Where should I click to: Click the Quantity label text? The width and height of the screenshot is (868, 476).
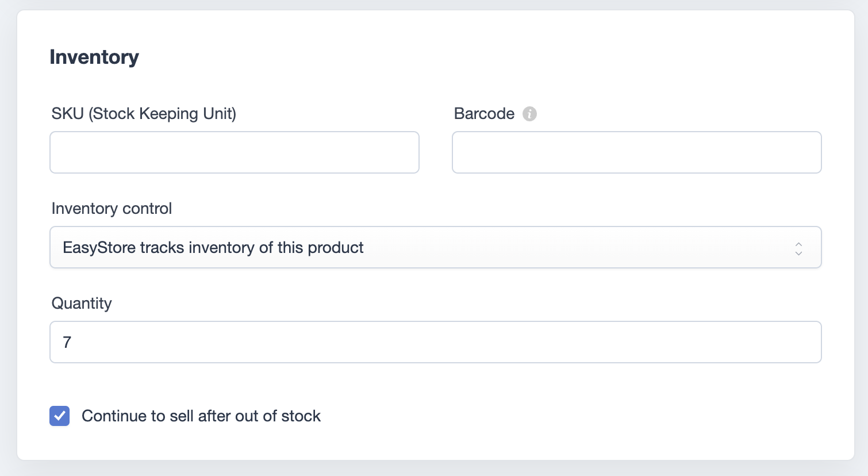(82, 304)
